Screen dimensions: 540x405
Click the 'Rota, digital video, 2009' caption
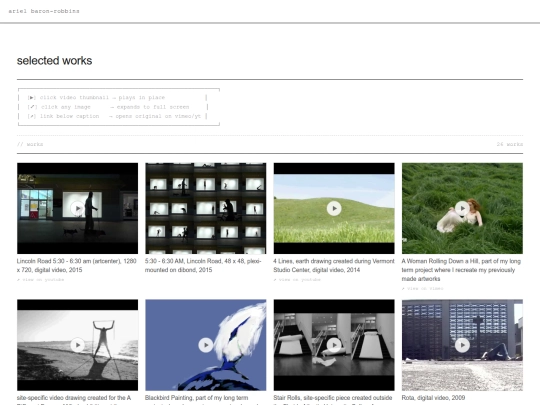click(433, 398)
